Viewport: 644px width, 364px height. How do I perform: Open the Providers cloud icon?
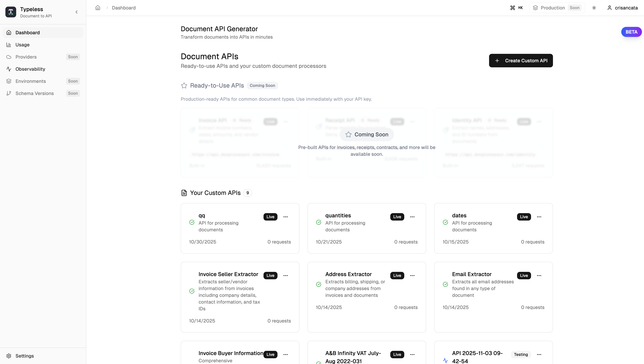(9, 57)
